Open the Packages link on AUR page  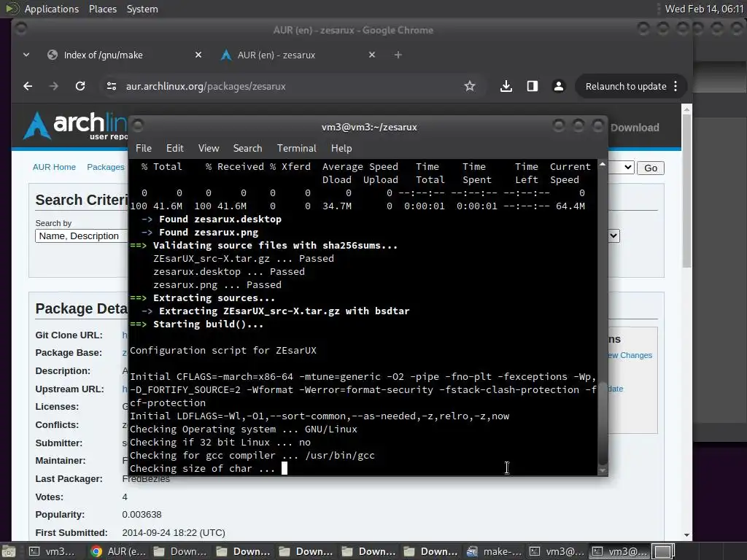tap(106, 167)
